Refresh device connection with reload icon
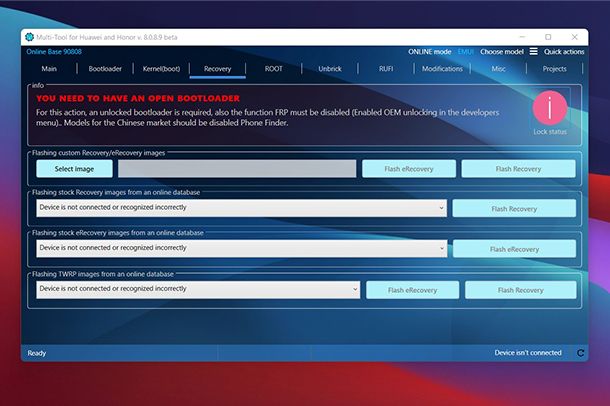The height and width of the screenshot is (406, 610). coord(580,353)
